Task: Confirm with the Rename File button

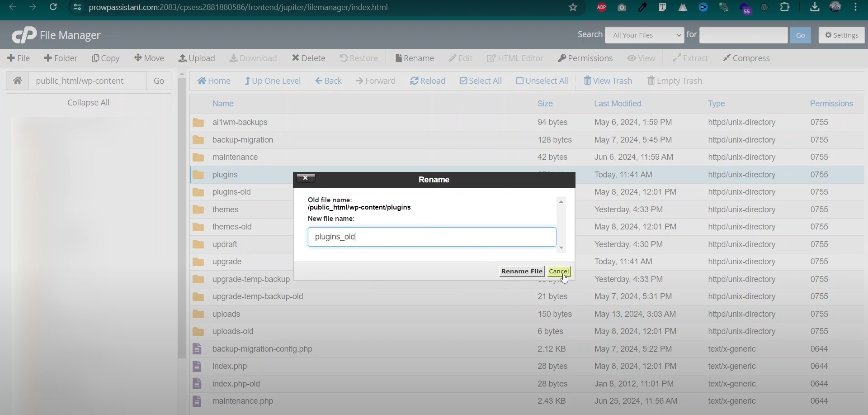Action: point(522,271)
